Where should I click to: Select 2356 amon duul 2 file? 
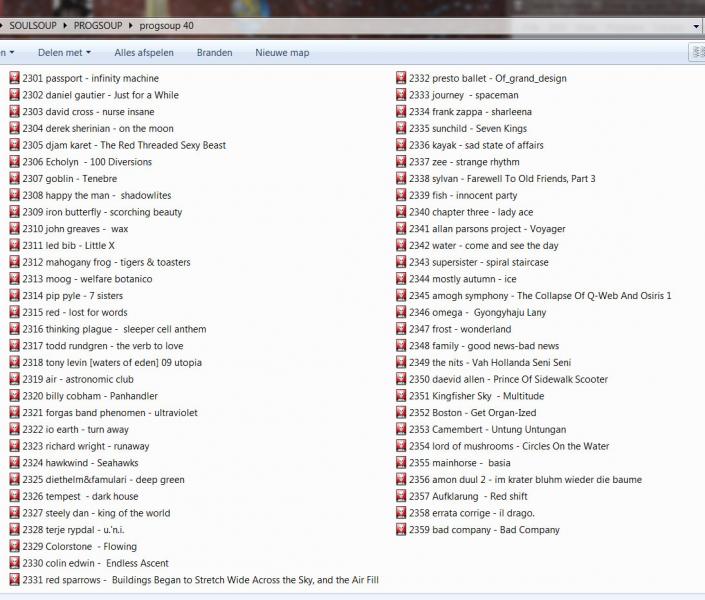click(519, 479)
